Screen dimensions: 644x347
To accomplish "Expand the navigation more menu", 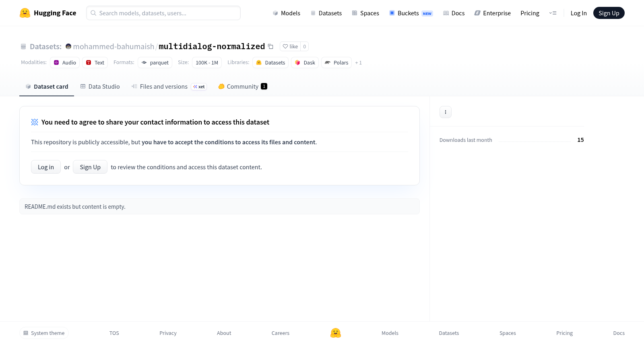I will (553, 13).
